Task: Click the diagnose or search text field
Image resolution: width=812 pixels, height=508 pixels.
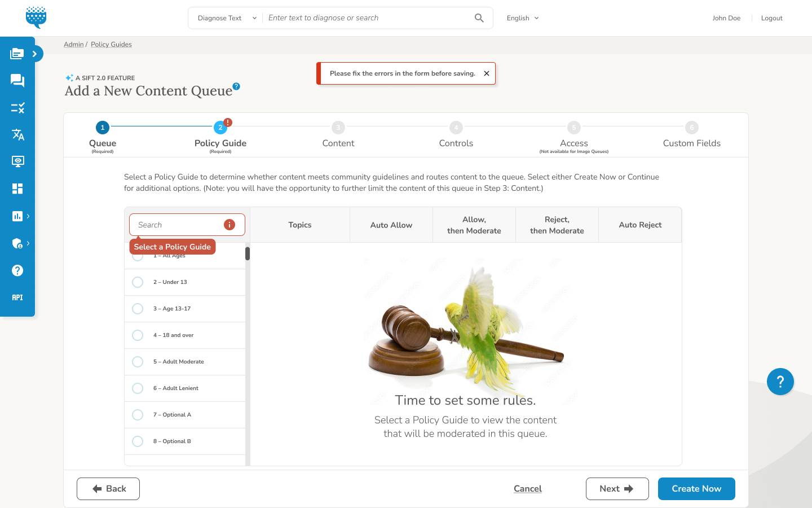Action: point(369,18)
